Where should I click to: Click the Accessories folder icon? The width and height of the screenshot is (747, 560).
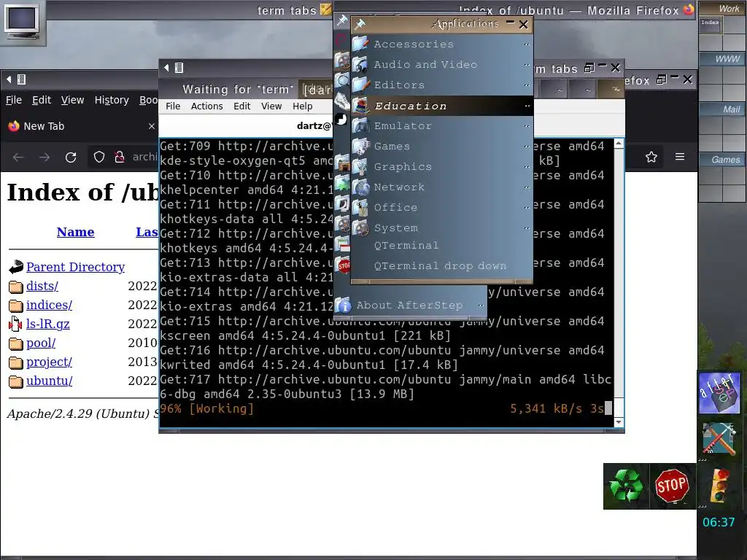tap(360, 44)
